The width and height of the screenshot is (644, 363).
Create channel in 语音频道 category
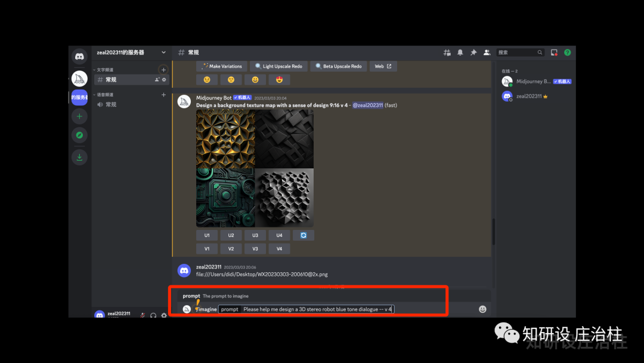[163, 94]
